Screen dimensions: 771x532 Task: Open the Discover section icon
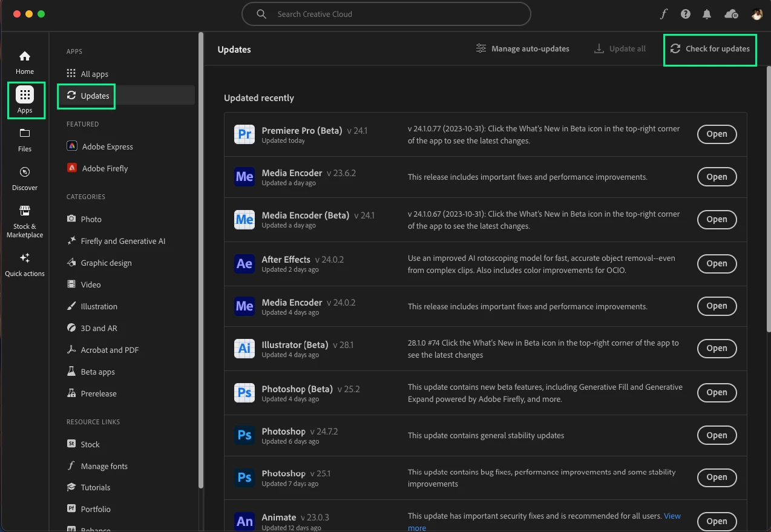[25, 172]
